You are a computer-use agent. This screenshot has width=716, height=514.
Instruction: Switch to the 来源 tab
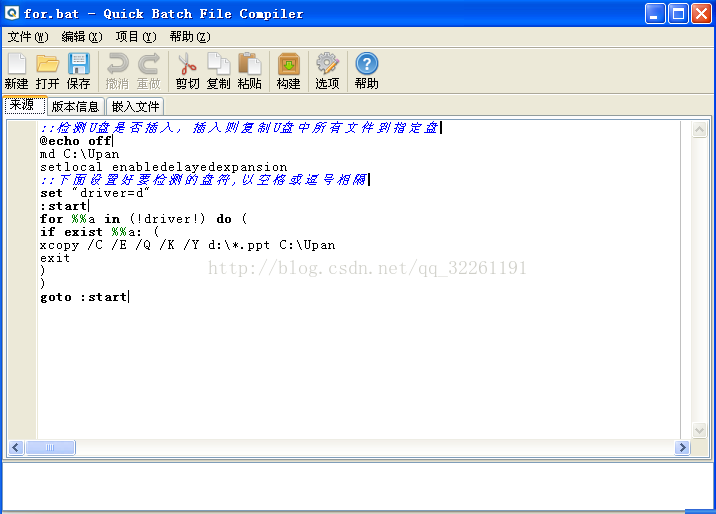coord(24,105)
